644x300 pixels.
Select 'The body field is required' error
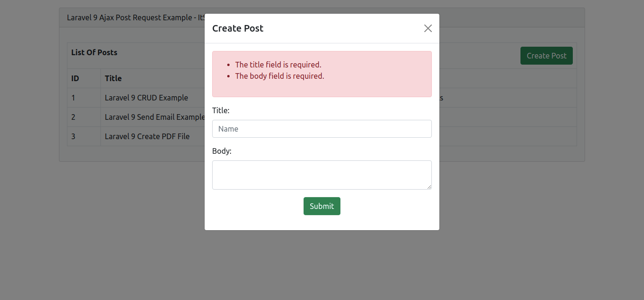click(279, 76)
